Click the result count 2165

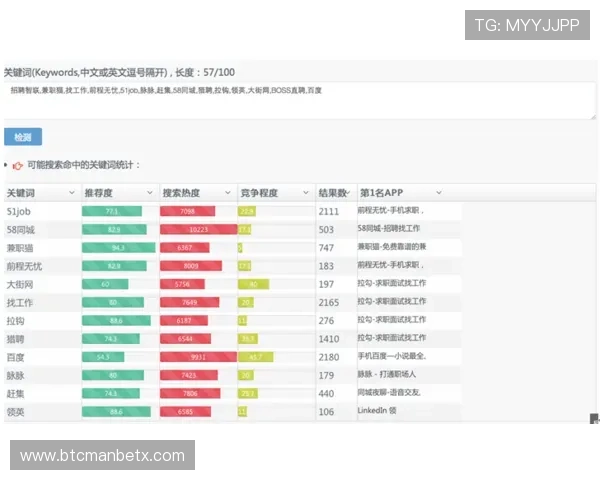click(x=329, y=303)
